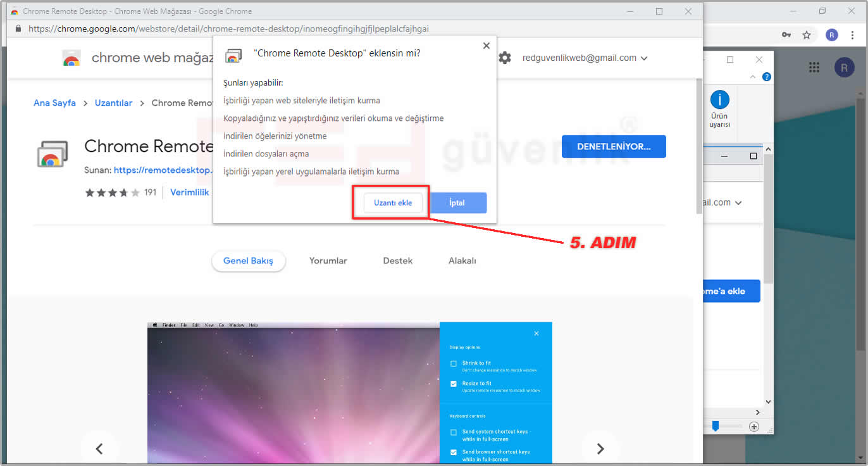This screenshot has width=868, height=466.
Task: Click the key icon in background Chrome toolbar
Action: (x=786, y=35)
